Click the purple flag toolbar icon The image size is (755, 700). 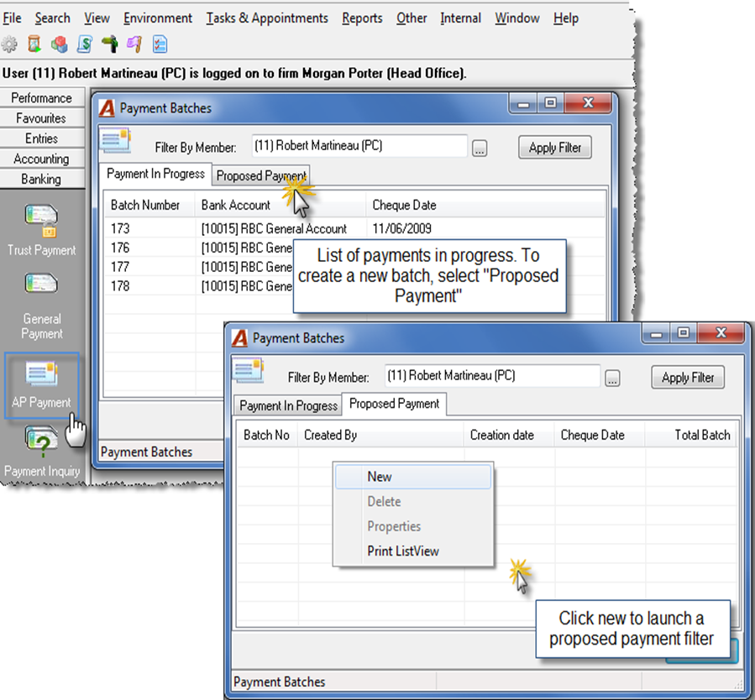134,44
